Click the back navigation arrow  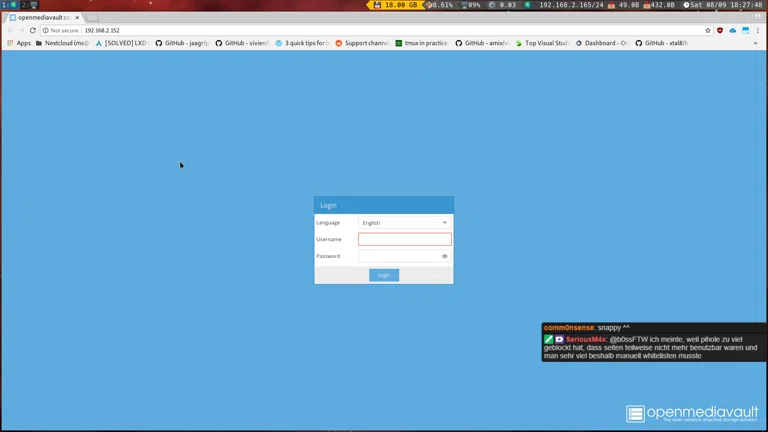pyautogui.click(x=10, y=31)
